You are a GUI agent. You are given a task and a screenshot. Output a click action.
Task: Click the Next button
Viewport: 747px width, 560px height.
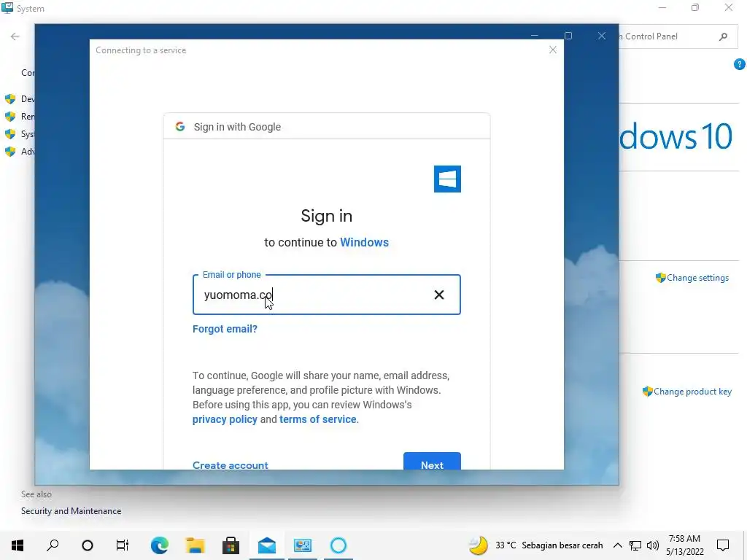coord(432,462)
